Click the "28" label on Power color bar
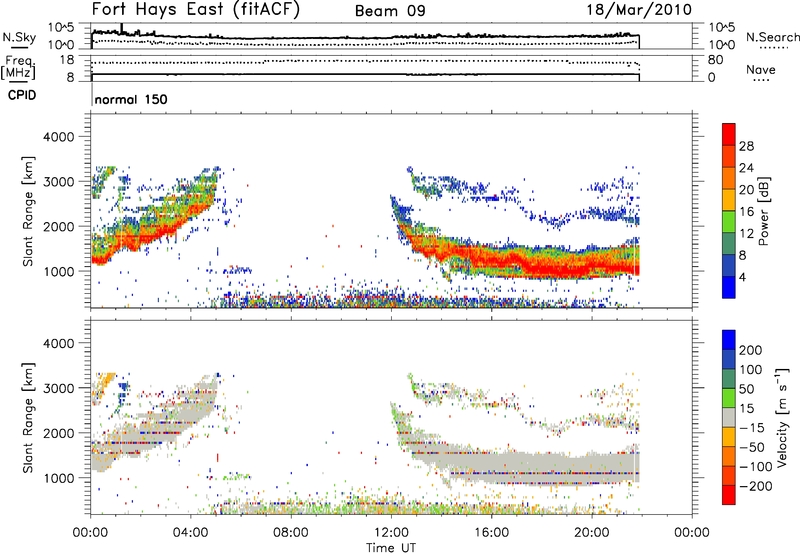Screen dimensions: 800x554 pos(746,146)
